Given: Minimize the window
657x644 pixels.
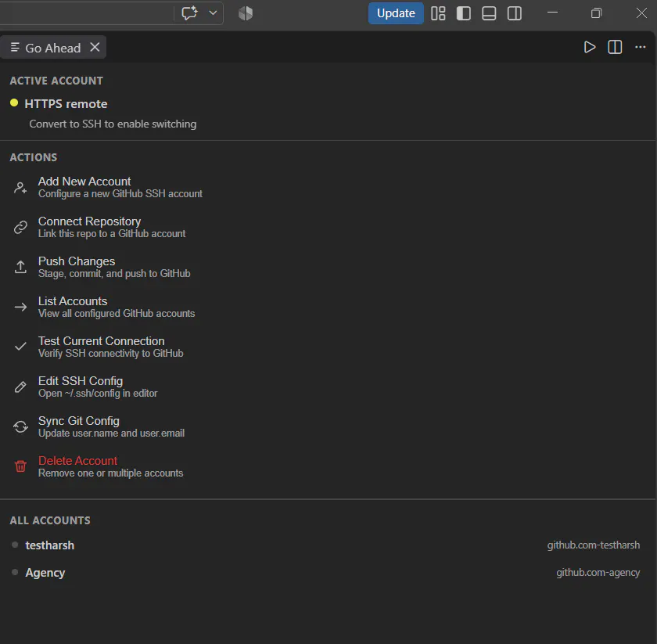Looking at the screenshot, I should click(553, 13).
